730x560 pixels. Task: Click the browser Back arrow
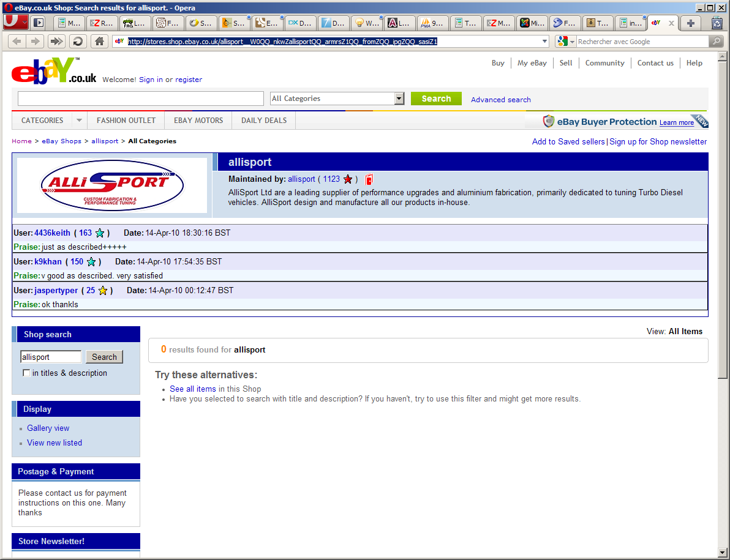pos(17,42)
